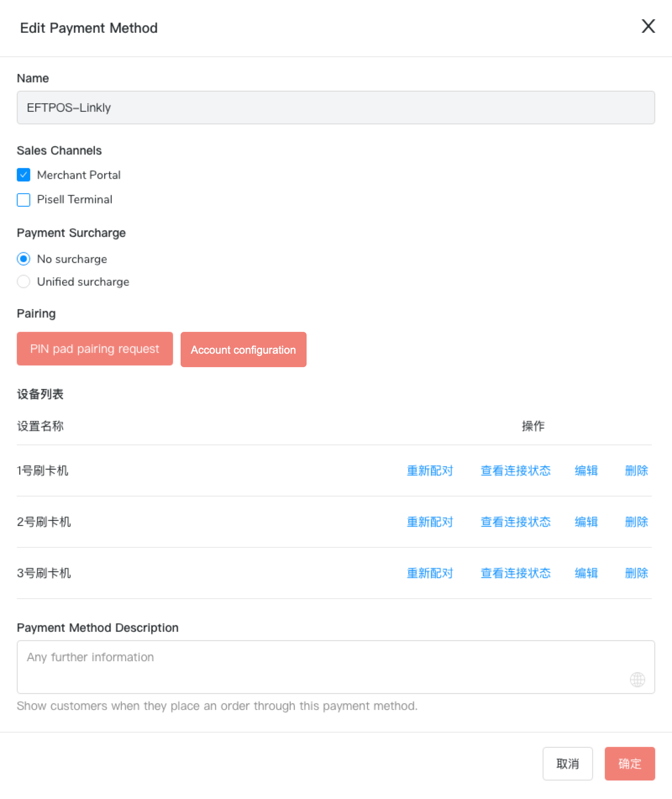Click the 设置名称 column header
Viewport: 672px width, 799px height.
(40, 426)
